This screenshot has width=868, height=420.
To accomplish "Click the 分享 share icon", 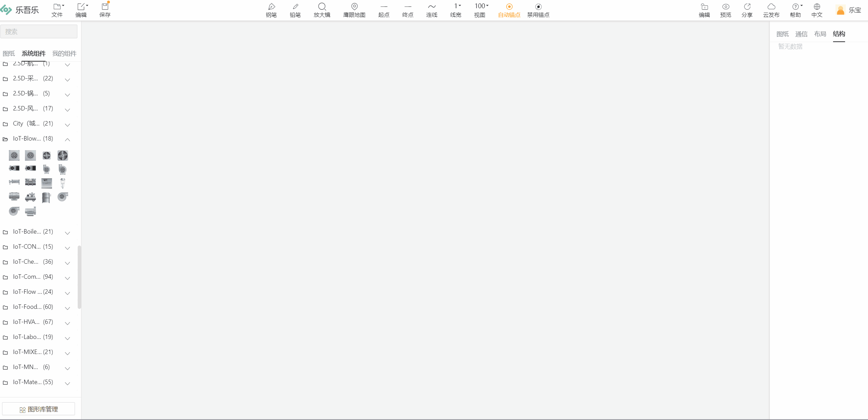I will tap(747, 10).
